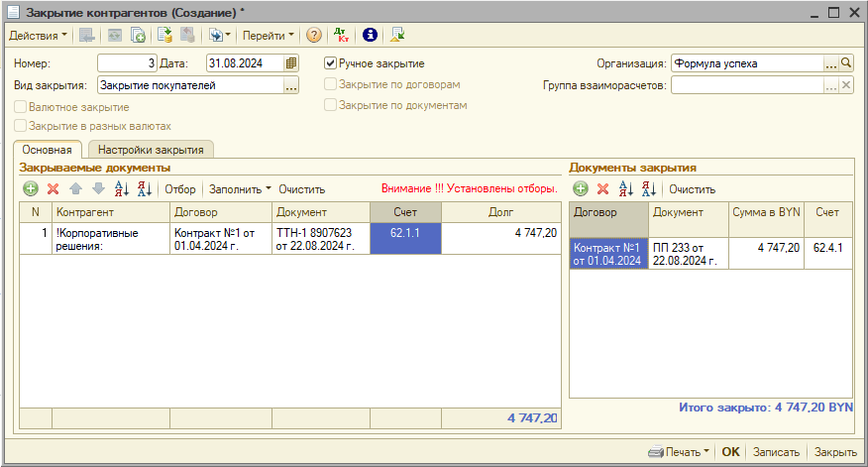This screenshot has width=868, height=467.
Task: Expand the Заполнить dropdown
Action: click(240, 188)
